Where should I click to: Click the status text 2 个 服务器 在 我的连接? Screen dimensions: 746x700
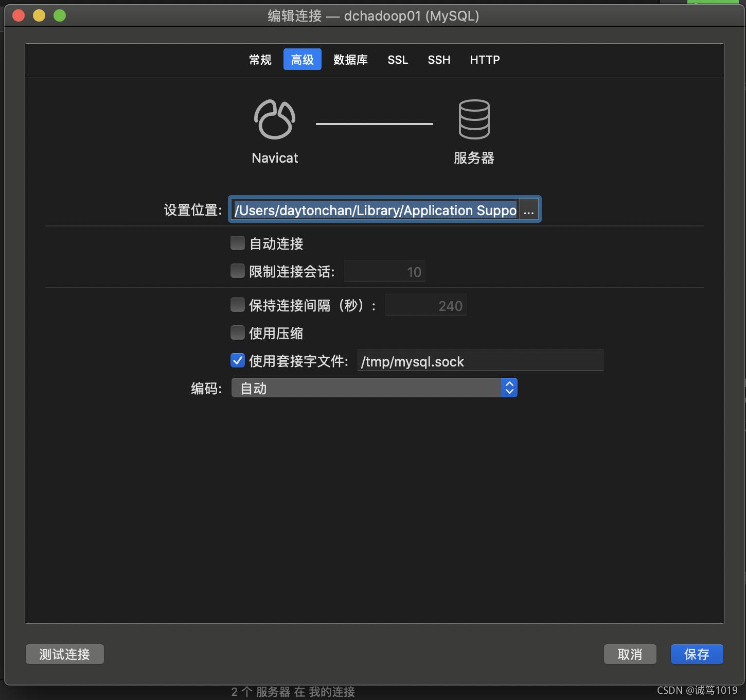pyautogui.click(x=293, y=692)
